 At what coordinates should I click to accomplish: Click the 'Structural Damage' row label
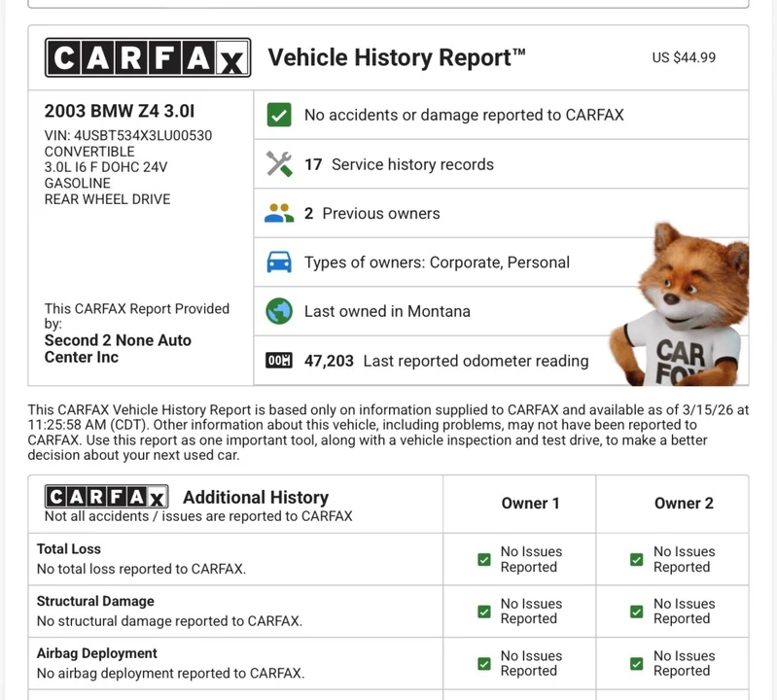click(95, 601)
